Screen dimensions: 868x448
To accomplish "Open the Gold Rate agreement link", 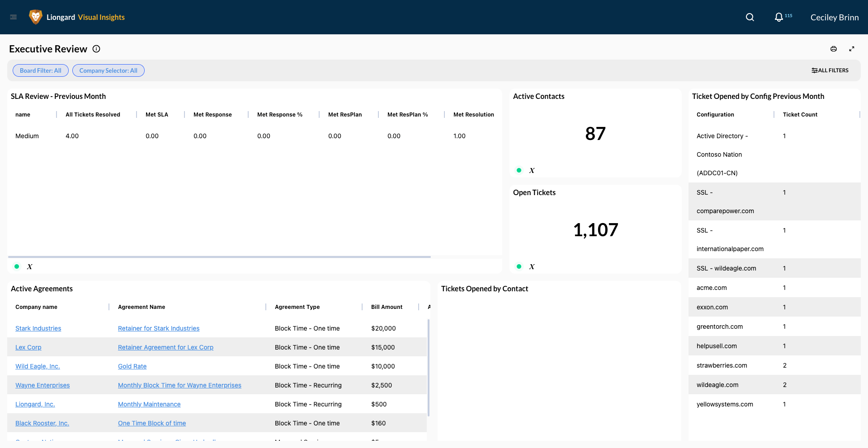I will [132, 366].
